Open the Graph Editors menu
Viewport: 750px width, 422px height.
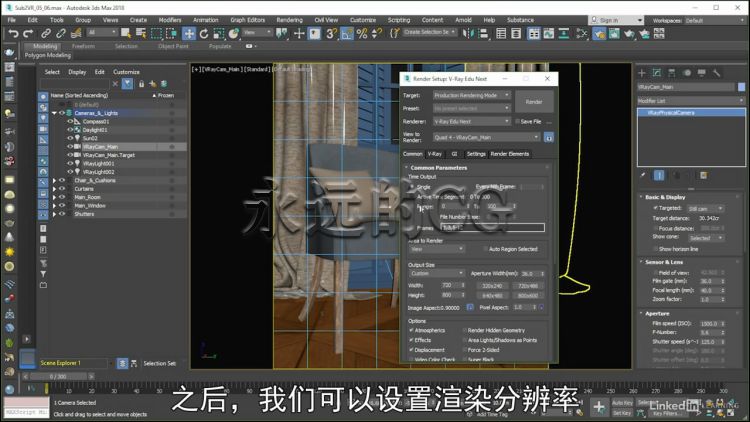pos(247,20)
